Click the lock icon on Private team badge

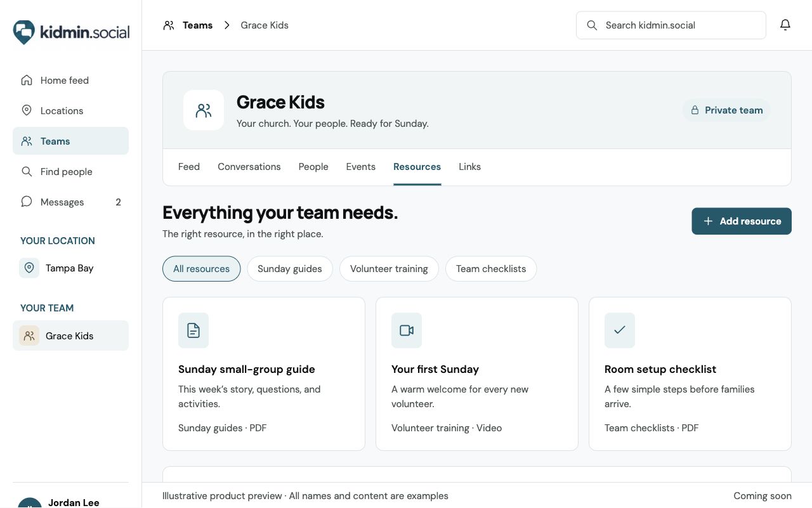[695, 110]
